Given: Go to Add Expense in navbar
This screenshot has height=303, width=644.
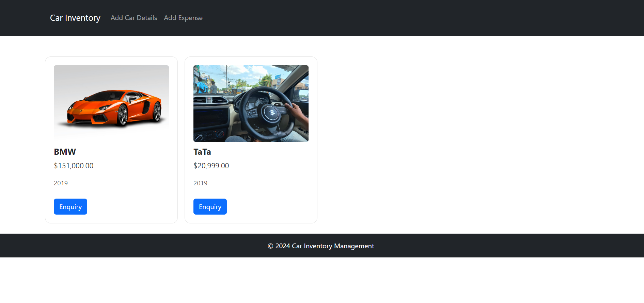Looking at the screenshot, I should point(183,18).
